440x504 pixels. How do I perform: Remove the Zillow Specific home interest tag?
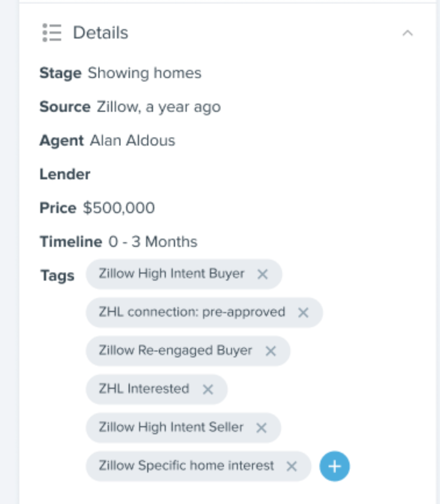point(292,466)
